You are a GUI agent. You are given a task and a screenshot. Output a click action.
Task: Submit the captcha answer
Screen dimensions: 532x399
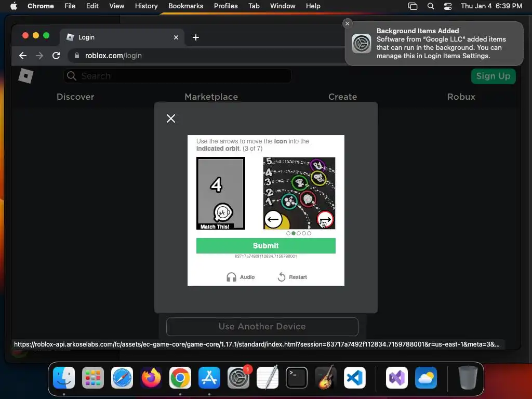tap(265, 246)
